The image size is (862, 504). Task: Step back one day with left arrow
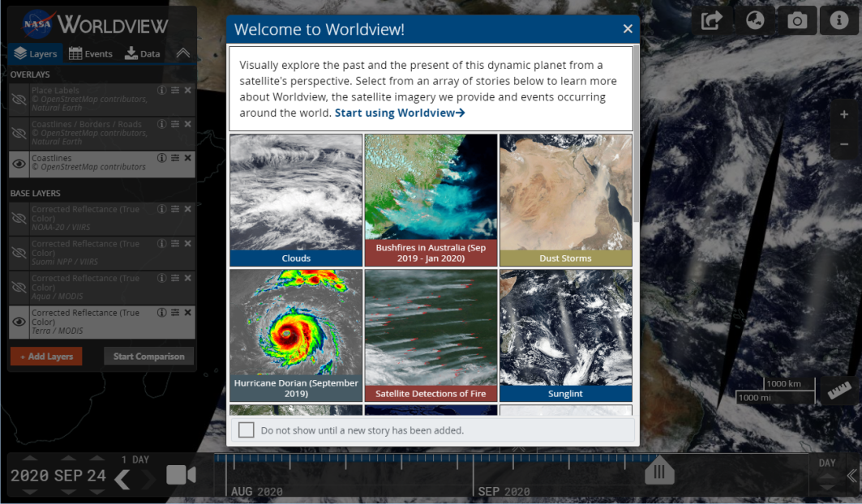pyautogui.click(x=122, y=479)
